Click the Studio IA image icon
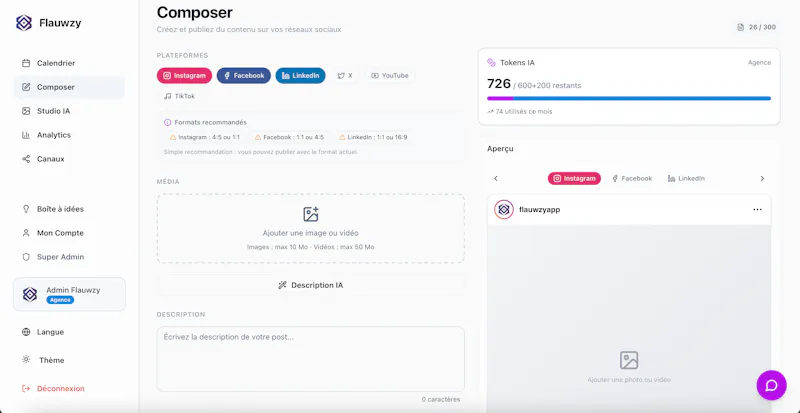800x413 pixels. pyautogui.click(x=26, y=111)
